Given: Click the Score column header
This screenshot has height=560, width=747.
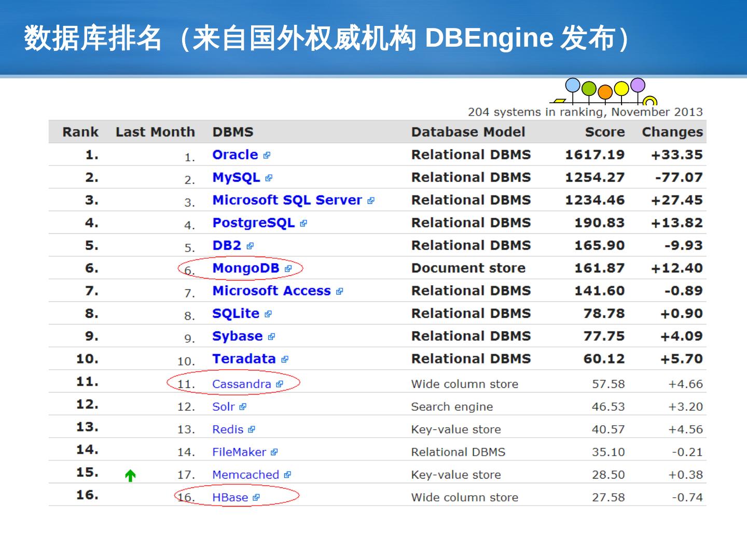Looking at the screenshot, I should 604,132.
